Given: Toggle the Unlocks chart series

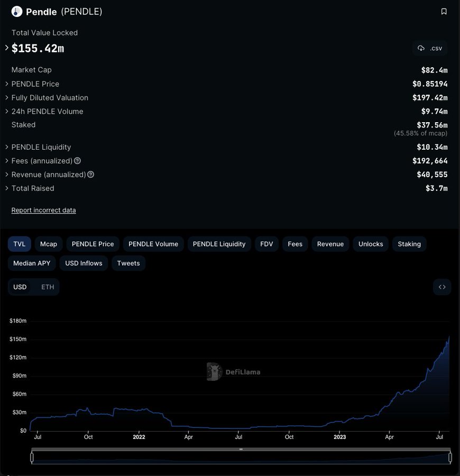Looking at the screenshot, I should 371,244.
